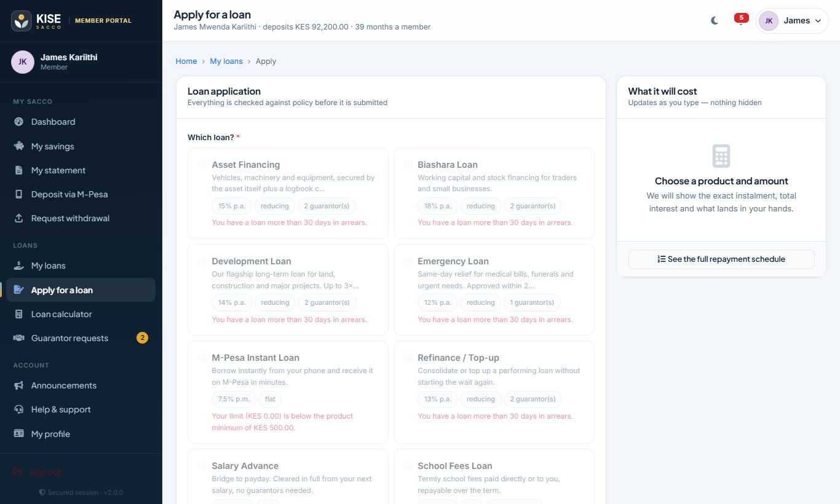Click the Biashara Loan '18% p.a.' tag
This screenshot has width=840, height=504.
pyautogui.click(x=438, y=206)
